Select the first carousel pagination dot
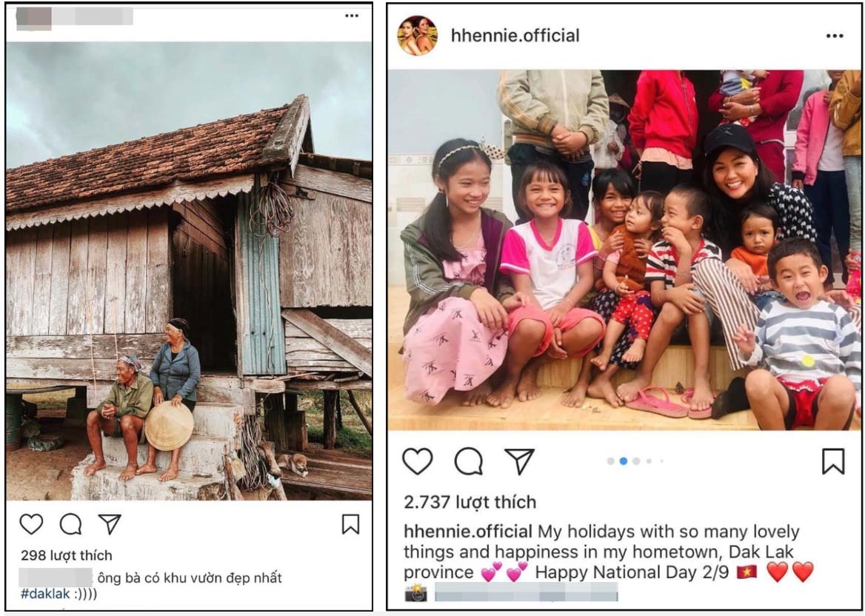 [610, 461]
